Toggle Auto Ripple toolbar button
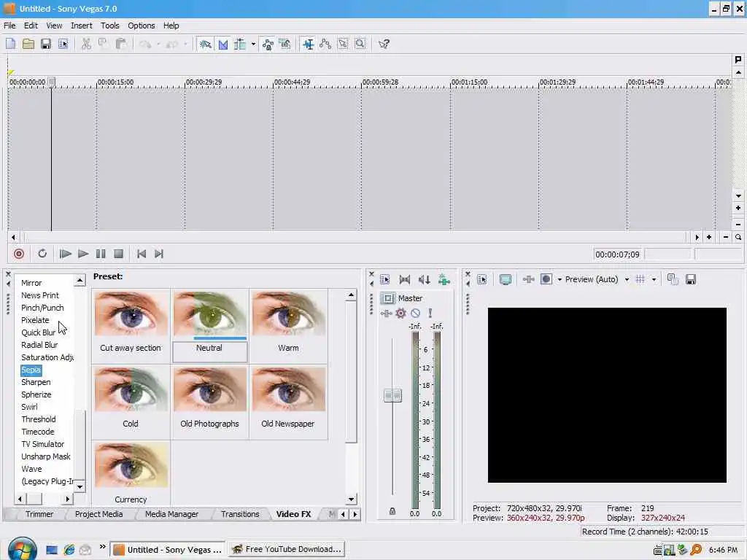 pyautogui.click(x=240, y=44)
